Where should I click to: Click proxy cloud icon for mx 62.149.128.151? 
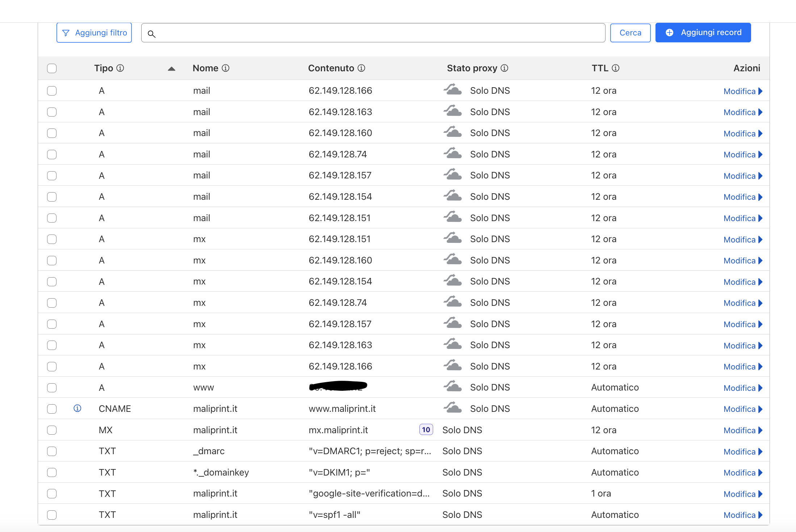click(453, 238)
